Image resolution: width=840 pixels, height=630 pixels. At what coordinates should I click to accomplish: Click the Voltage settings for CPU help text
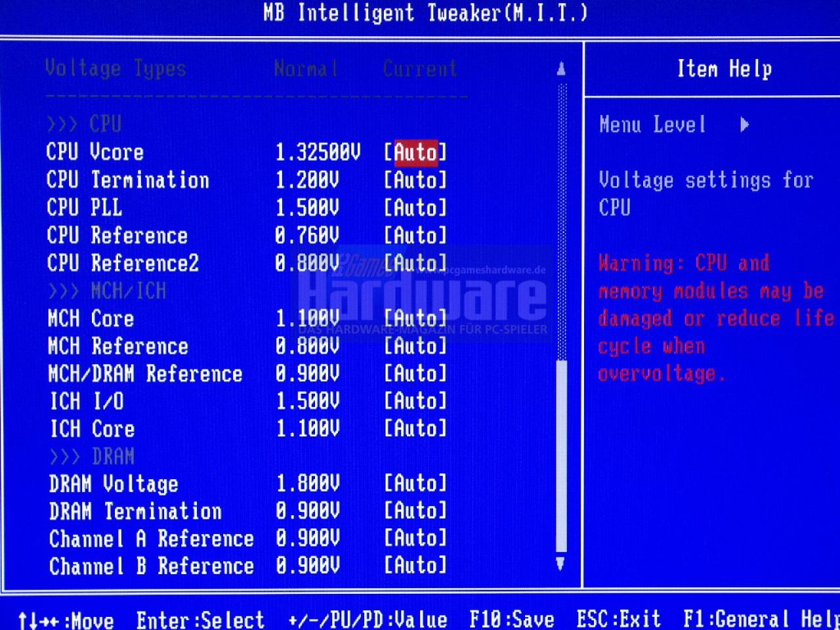(706, 194)
